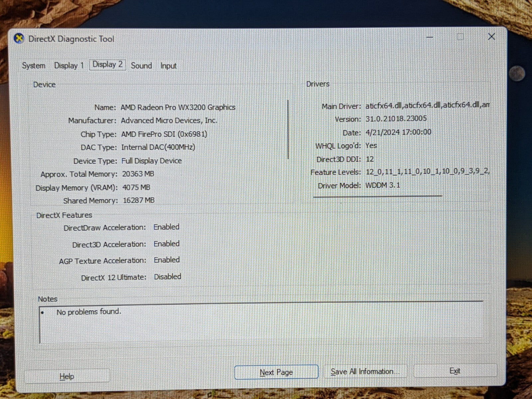Select the Display 2 tab
The width and height of the screenshot is (532, 399).
point(107,65)
